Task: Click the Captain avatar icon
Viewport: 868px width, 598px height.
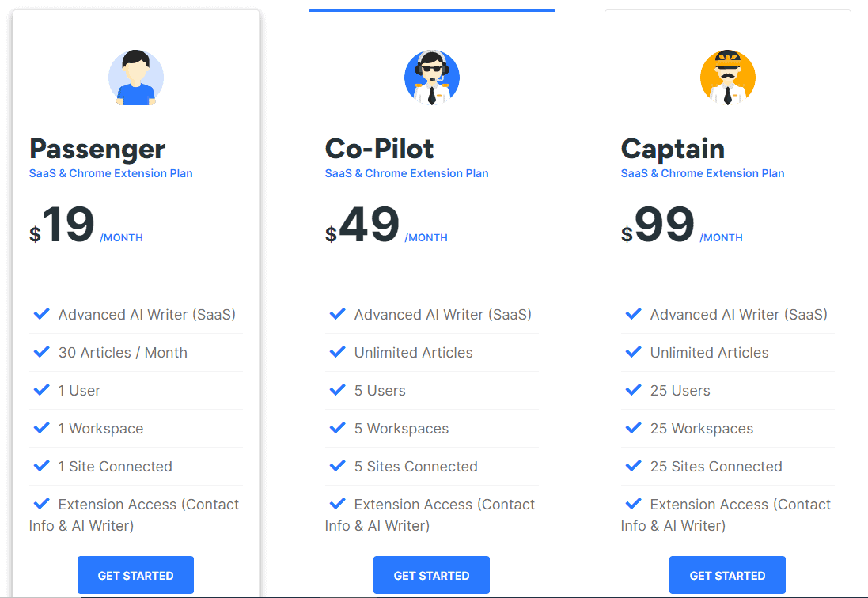Action: 727,77
